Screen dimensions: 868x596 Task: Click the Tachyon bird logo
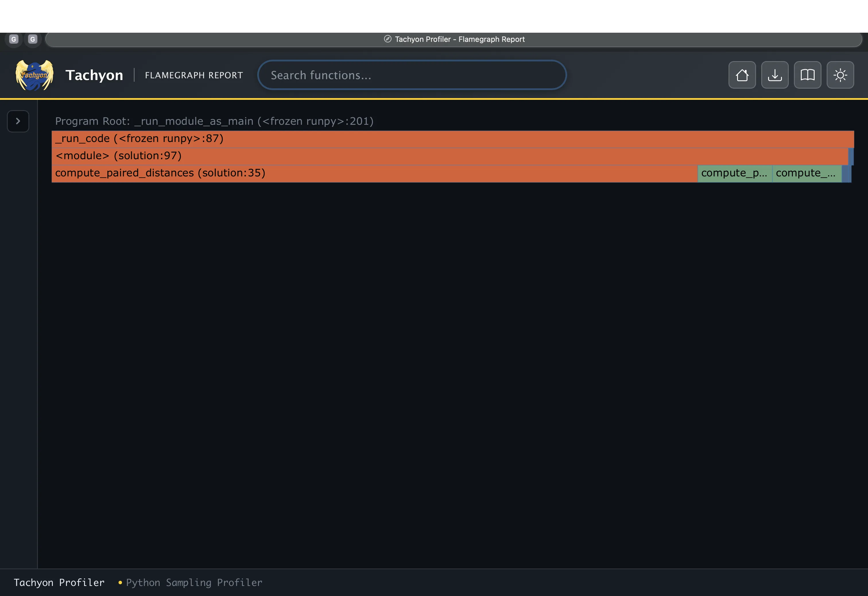pyautogui.click(x=34, y=75)
